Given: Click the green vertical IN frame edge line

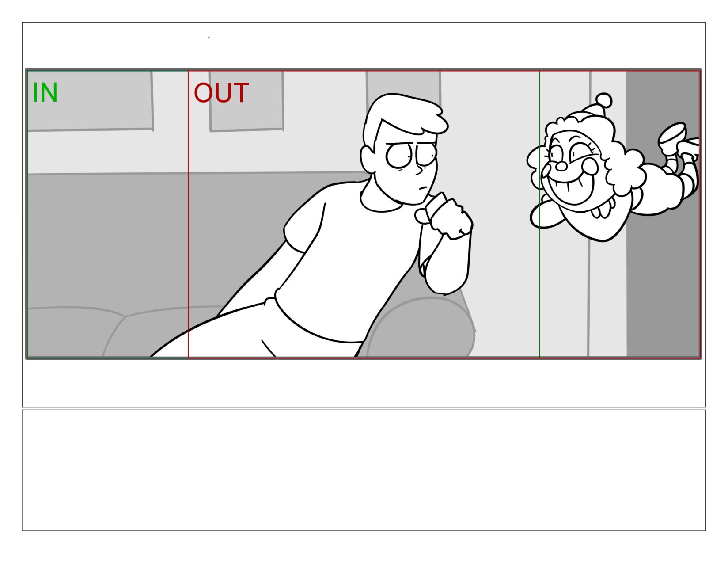Looking at the screenshot, I should [x=539, y=214].
